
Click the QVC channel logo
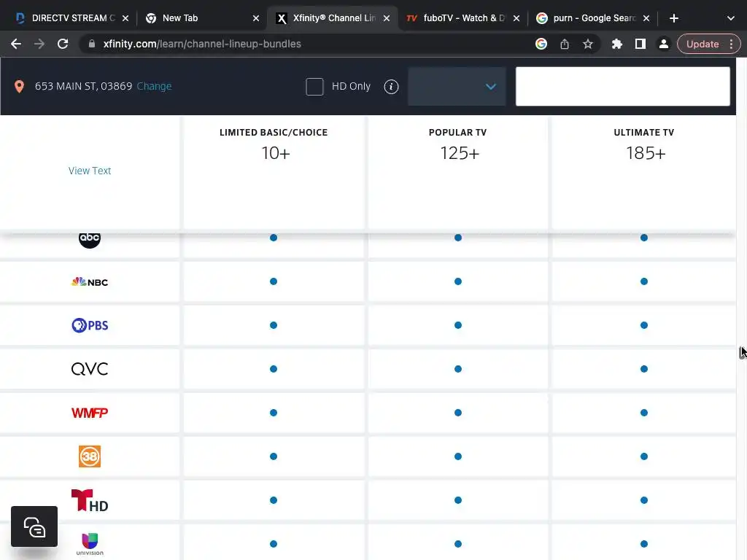point(90,369)
